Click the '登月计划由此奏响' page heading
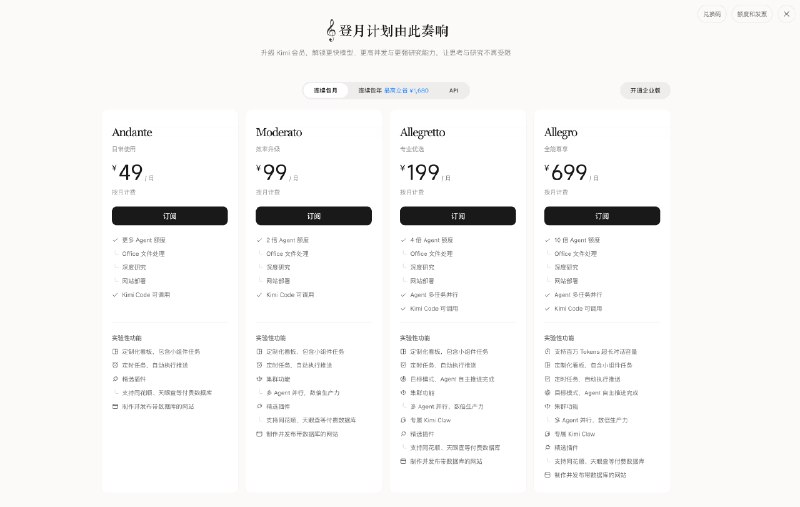800x507 pixels. point(393,31)
